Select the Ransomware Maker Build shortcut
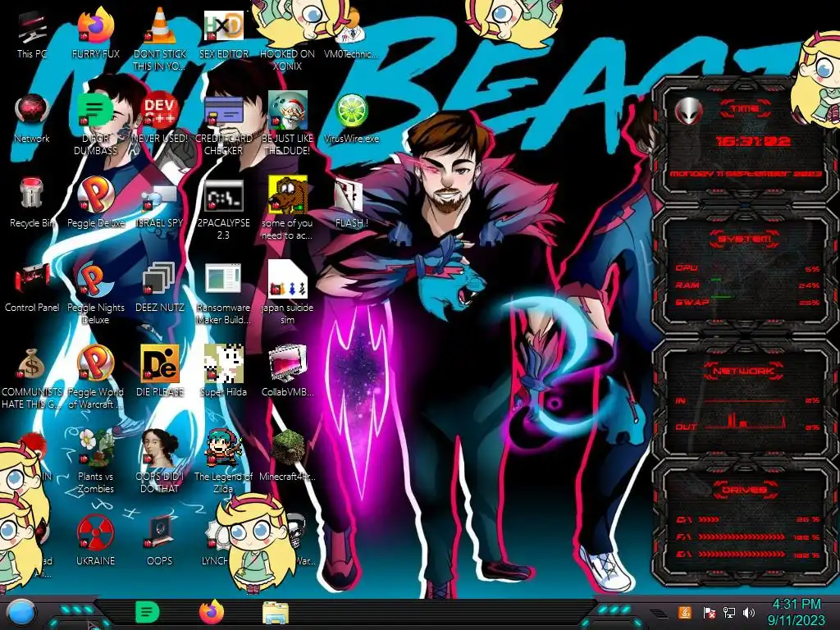This screenshot has width=840, height=630. 223,294
